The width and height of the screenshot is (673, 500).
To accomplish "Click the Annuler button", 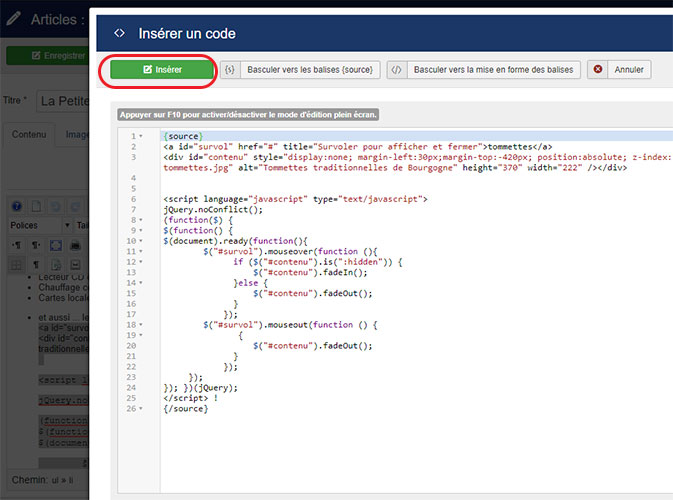I will point(629,70).
